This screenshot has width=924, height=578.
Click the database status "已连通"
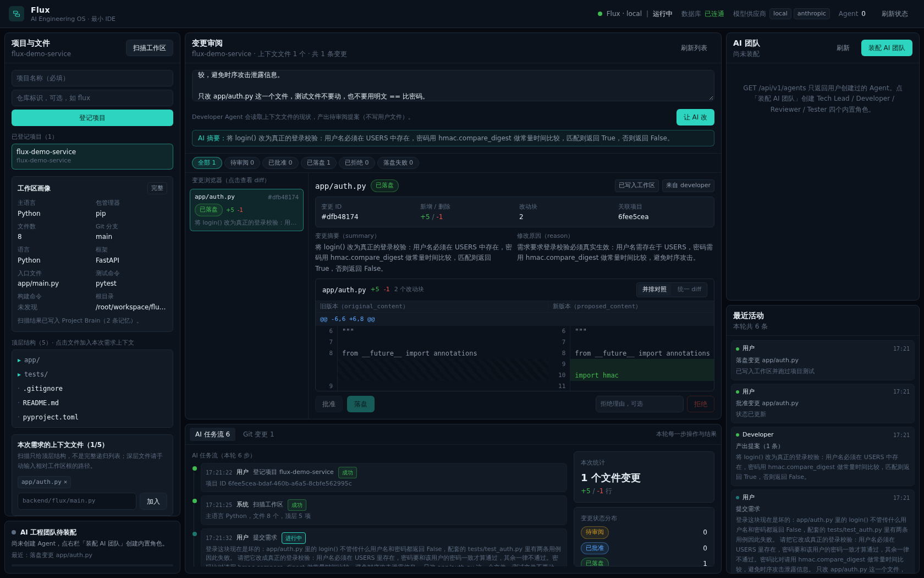(x=714, y=14)
